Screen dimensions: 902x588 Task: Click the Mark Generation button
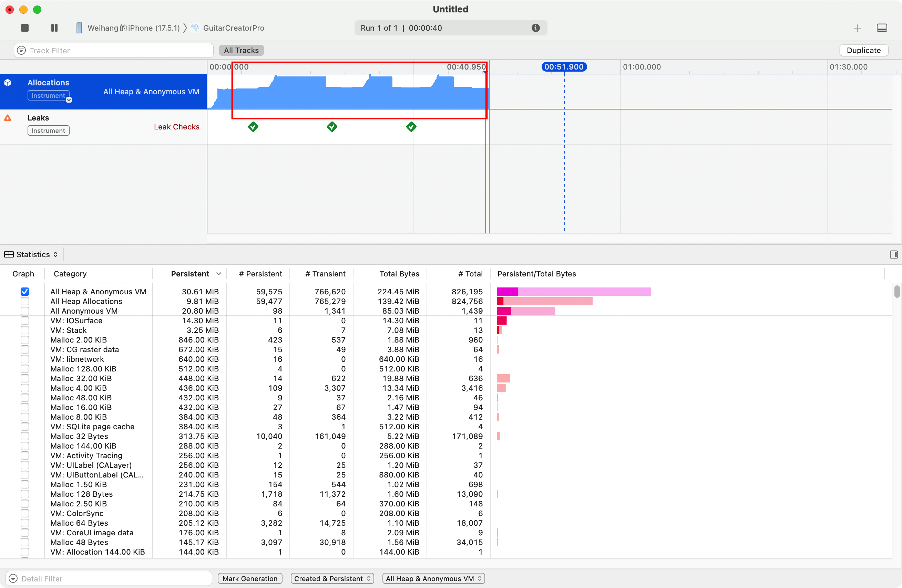(250, 579)
